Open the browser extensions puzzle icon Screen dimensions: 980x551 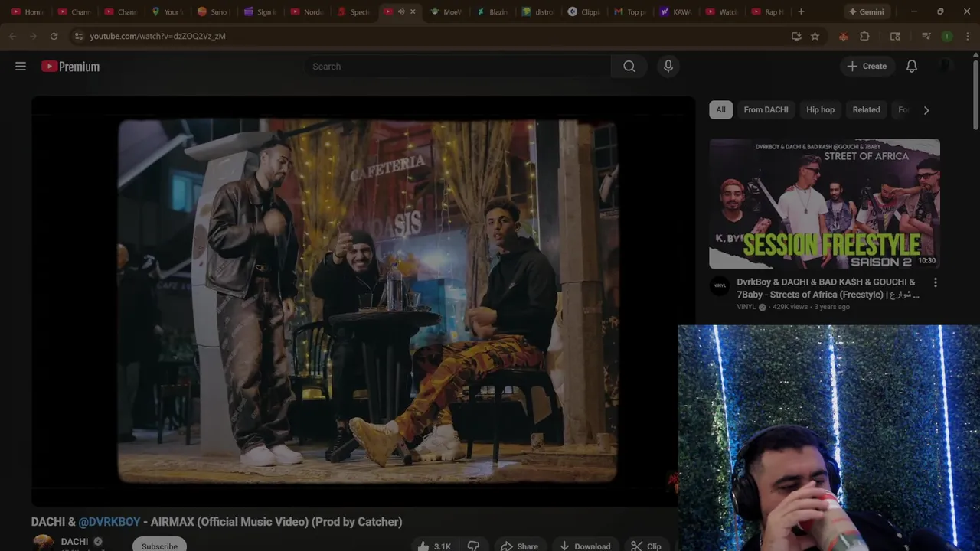coord(864,36)
